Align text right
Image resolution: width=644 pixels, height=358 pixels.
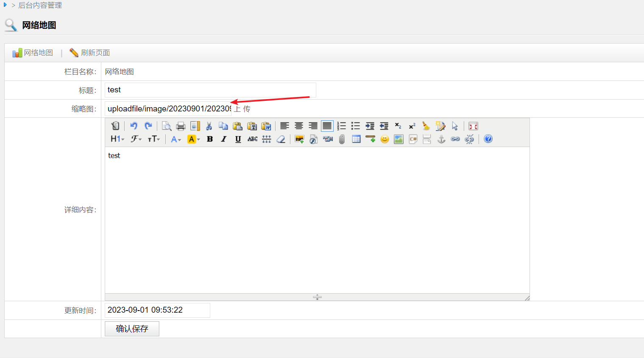(x=313, y=126)
